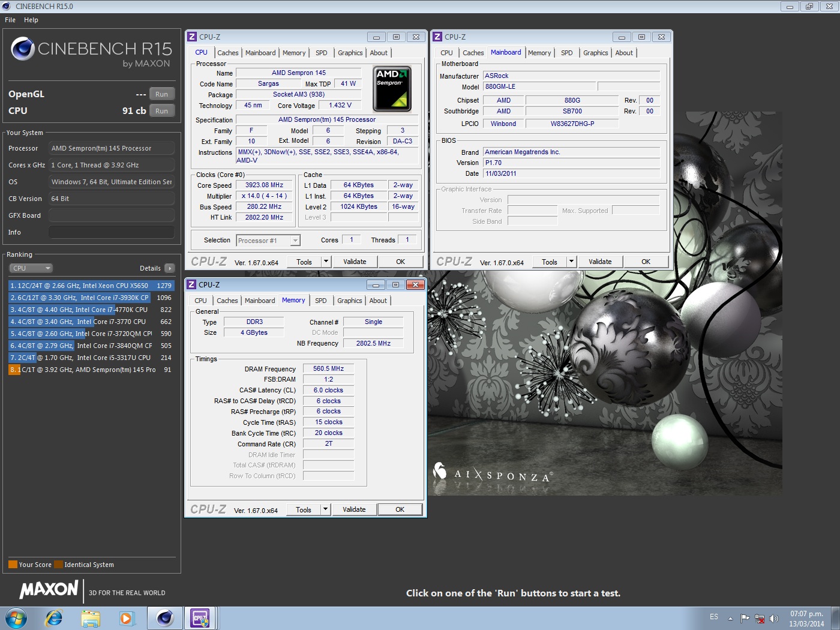Switch to Cinebench via its taskbar icon
Image resolution: width=840 pixels, height=630 pixels.
[165, 618]
